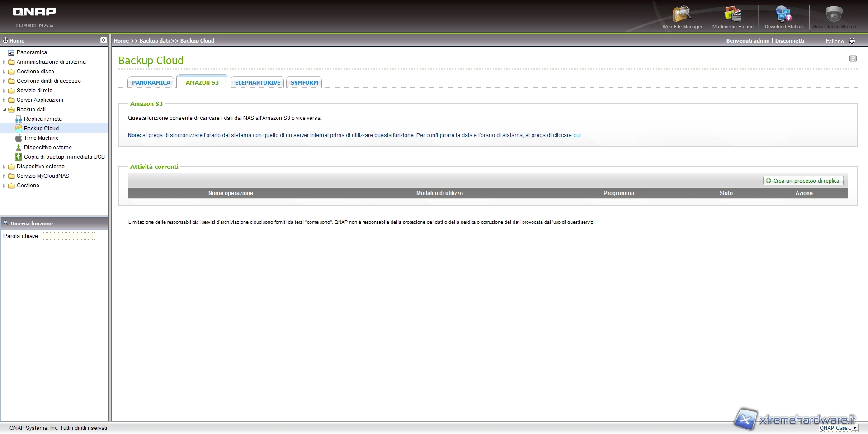Screen dimensions: 868x434
Task: Collapse the Backup dati tree node
Action: pos(5,110)
